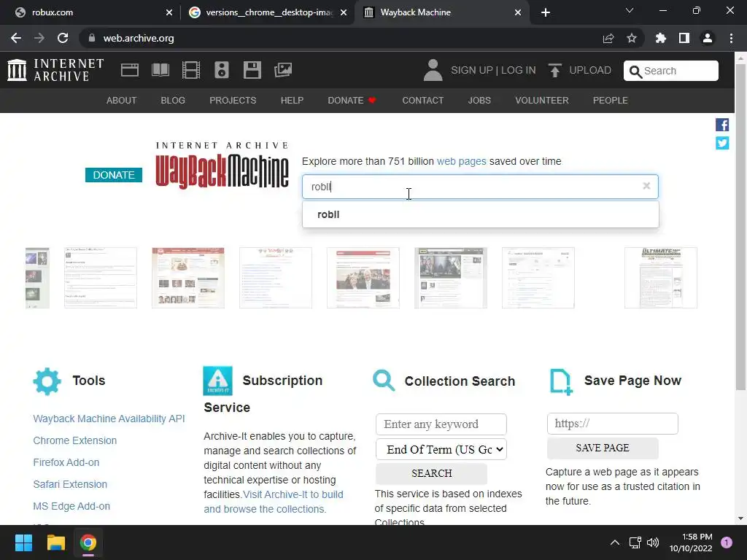Share this page via the address bar icon
Screen dimensions: 747x560
[x=608, y=38]
